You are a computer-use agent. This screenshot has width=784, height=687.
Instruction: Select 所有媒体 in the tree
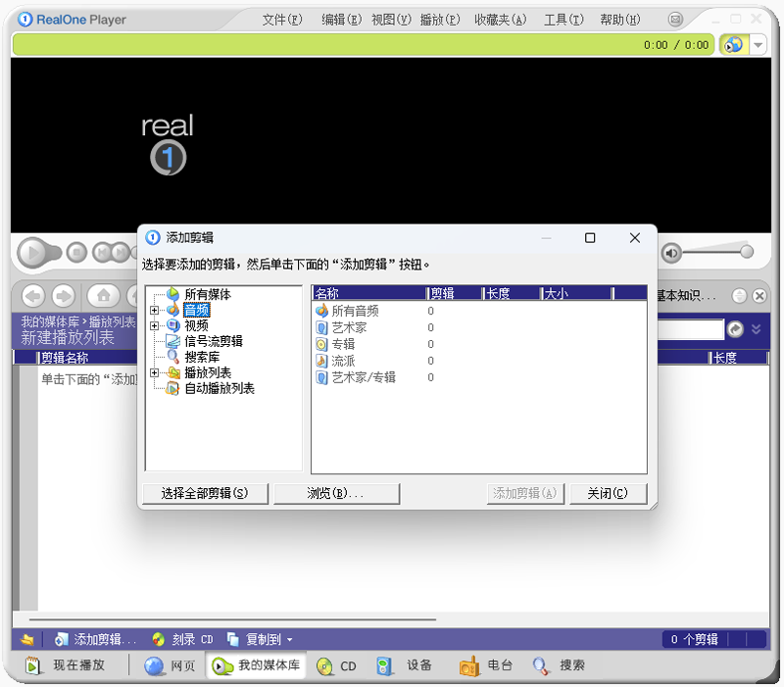coord(208,295)
